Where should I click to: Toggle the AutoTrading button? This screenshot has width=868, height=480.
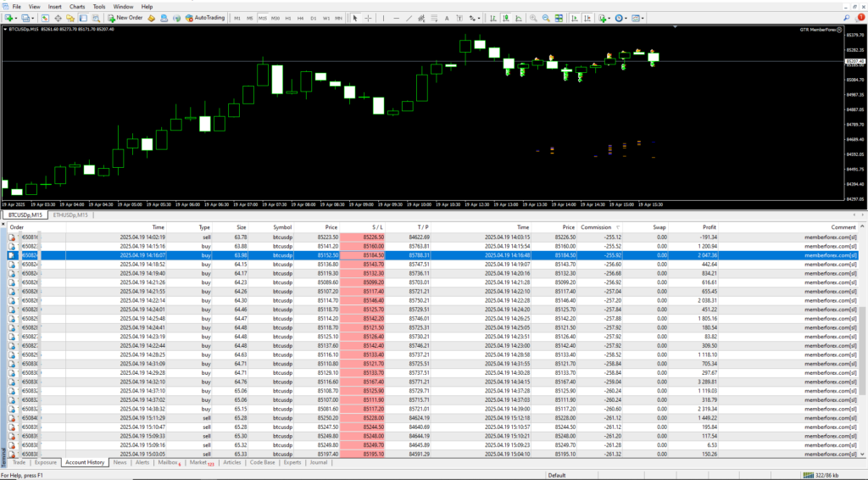[204, 17]
